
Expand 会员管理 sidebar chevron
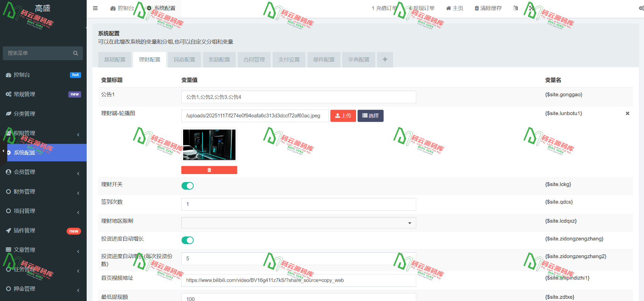tap(78, 173)
